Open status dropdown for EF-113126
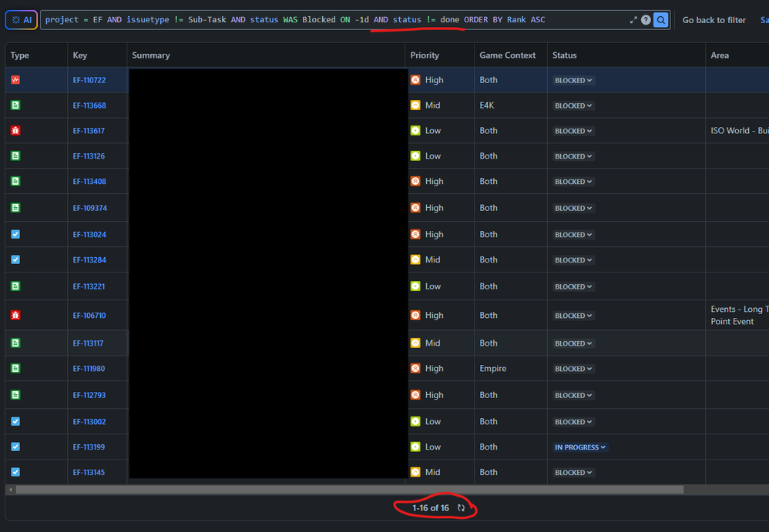 pos(573,156)
